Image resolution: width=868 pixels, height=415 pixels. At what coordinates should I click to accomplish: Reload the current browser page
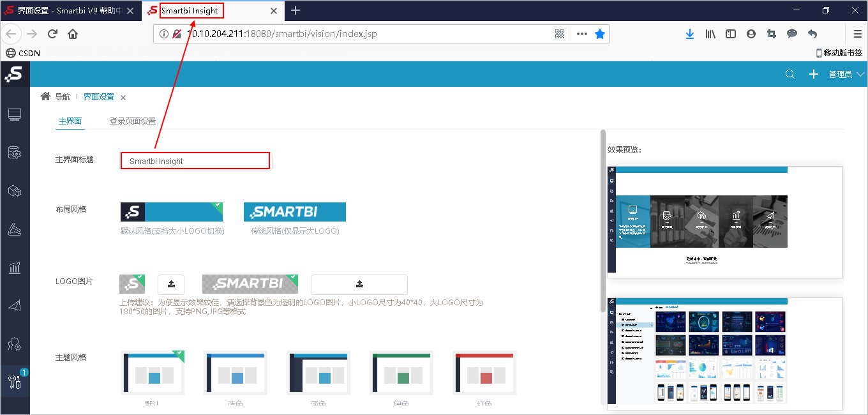[53, 34]
